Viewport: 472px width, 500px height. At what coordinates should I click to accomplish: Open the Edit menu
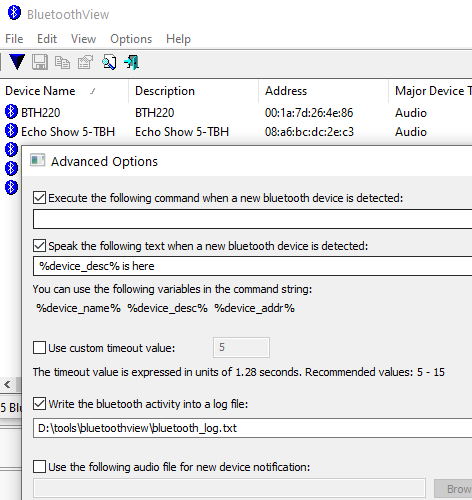(x=47, y=39)
